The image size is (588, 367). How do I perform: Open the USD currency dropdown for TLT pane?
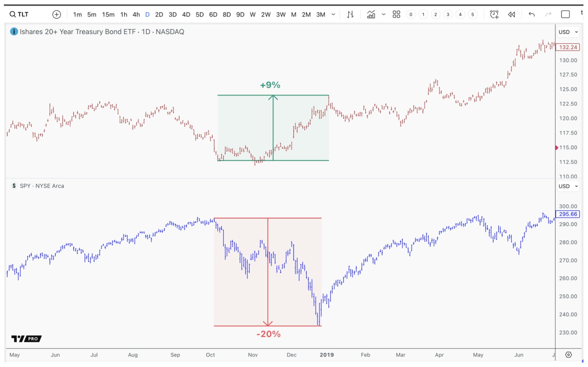568,32
